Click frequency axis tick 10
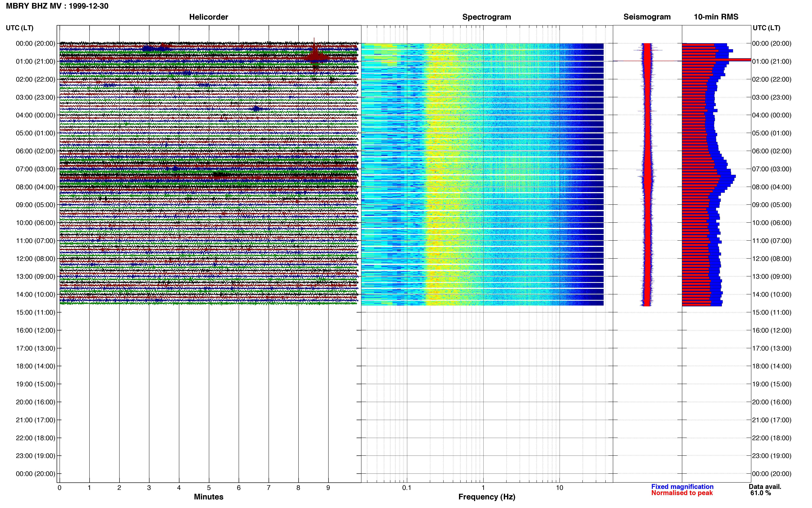This screenshot has height=508, width=812. (559, 488)
